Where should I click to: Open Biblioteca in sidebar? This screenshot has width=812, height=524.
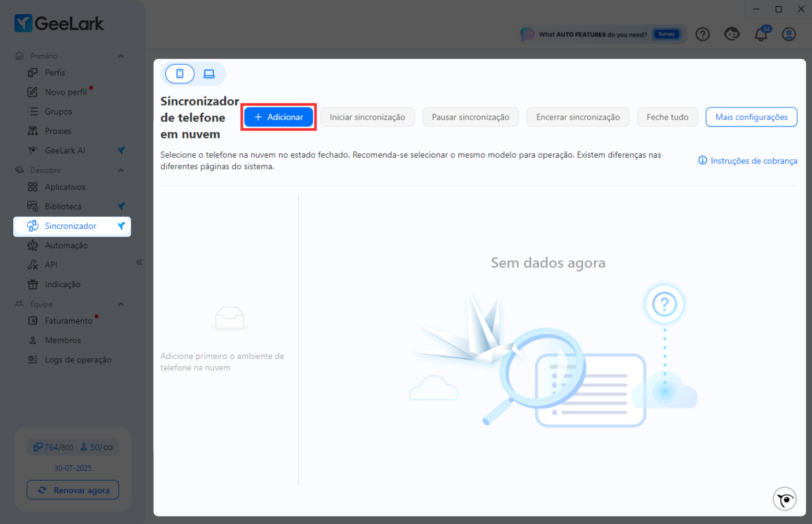63,206
